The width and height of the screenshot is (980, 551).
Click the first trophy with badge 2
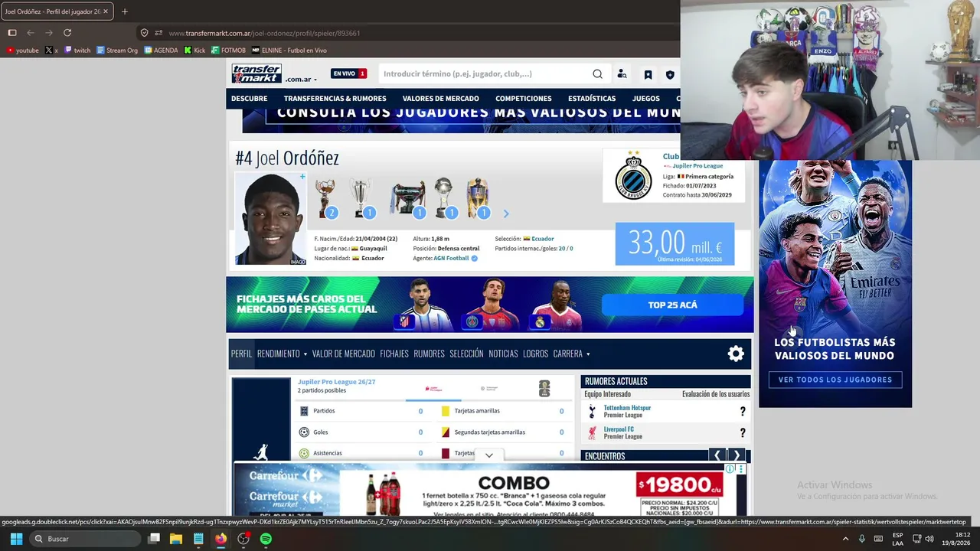click(x=325, y=199)
